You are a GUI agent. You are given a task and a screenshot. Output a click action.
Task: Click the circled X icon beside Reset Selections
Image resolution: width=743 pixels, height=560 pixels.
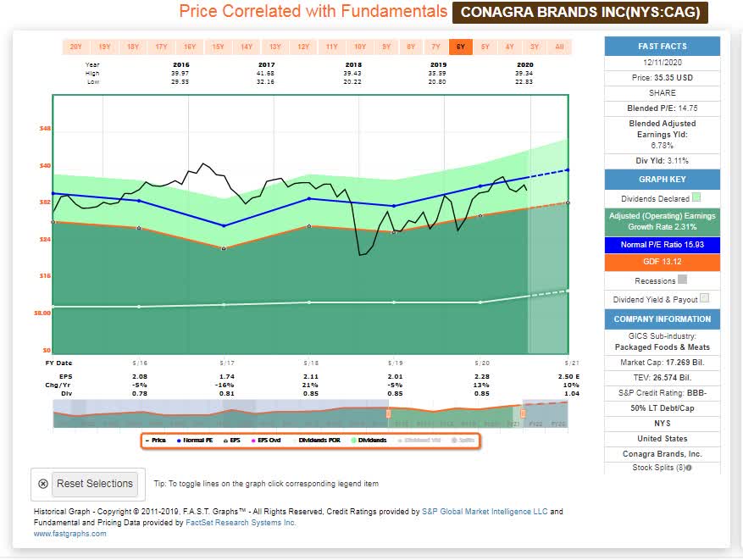click(x=45, y=484)
